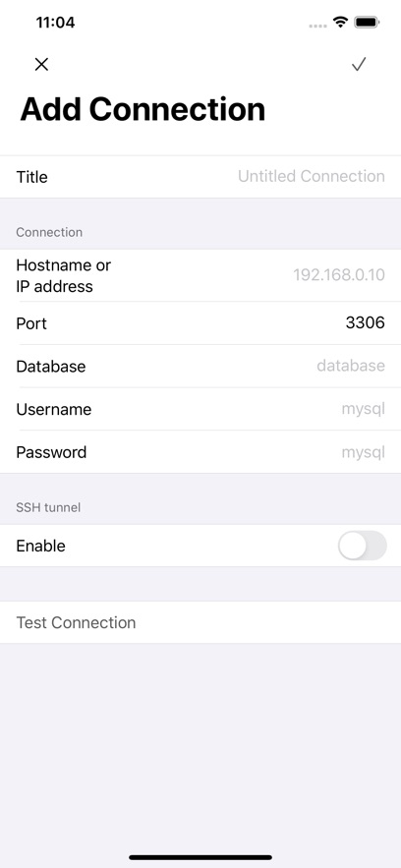Tap the cellular signal dots
Viewport: 401px width, 868px height.
pos(318,26)
